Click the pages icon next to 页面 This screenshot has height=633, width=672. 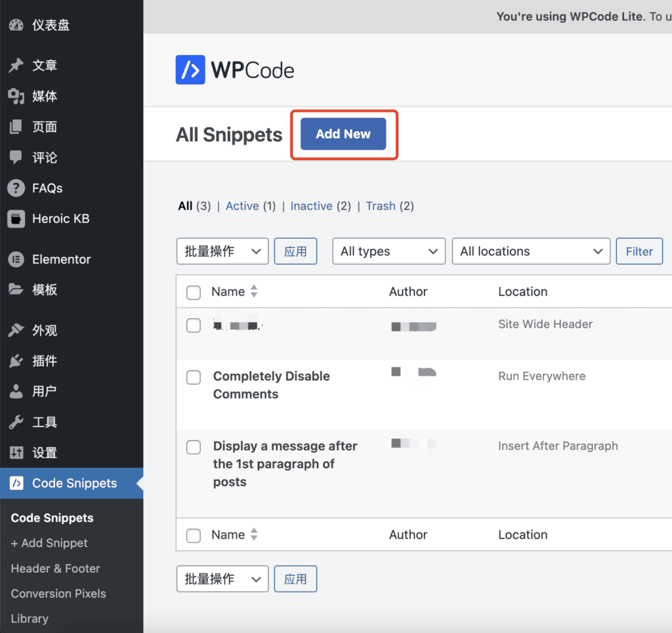click(x=16, y=127)
